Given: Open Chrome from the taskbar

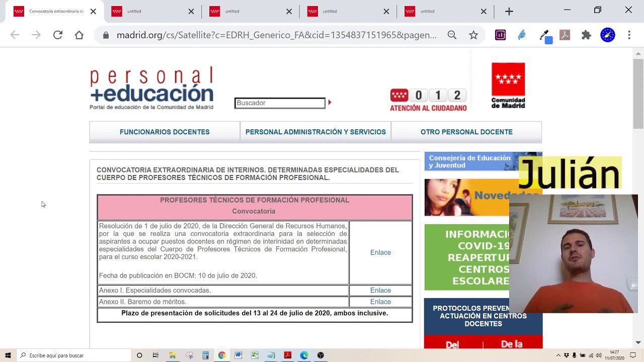Looking at the screenshot, I should click(221, 355).
